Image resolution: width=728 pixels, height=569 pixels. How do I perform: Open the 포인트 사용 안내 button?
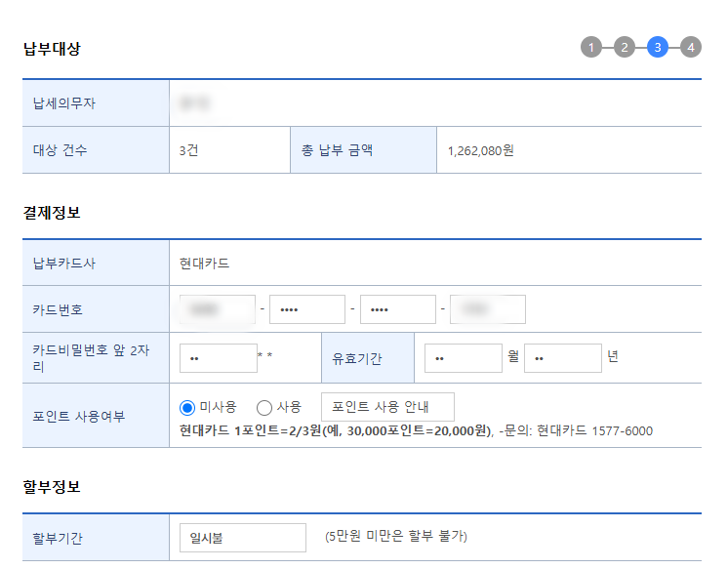point(387,407)
